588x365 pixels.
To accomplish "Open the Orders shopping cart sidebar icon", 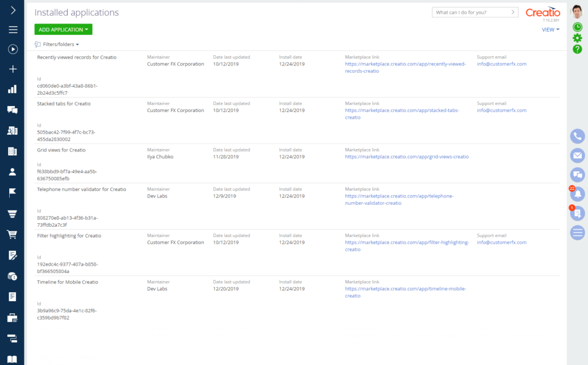I will tap(13, 235).
